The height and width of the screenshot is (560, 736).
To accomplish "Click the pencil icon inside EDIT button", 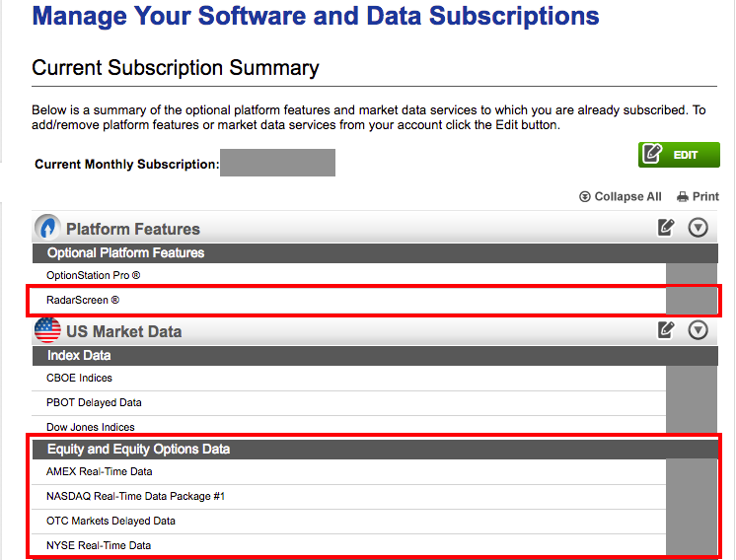I will 652,154.
